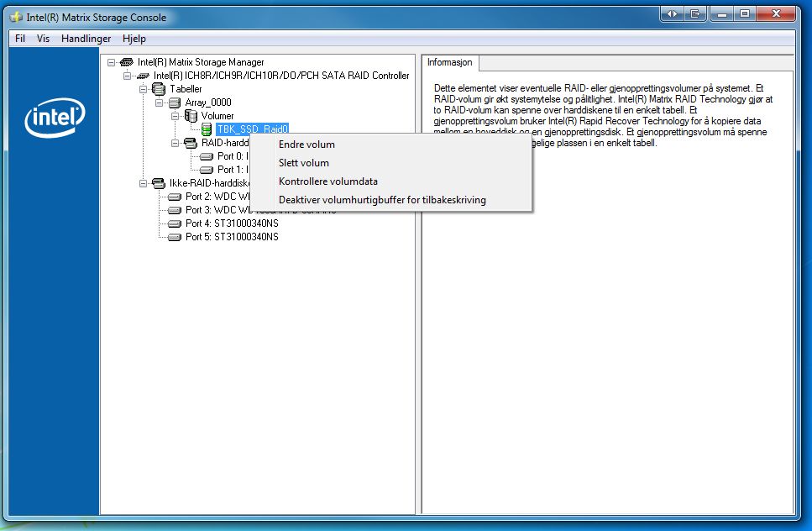Click the SATA RAID Controller chip icon
This screenshot has height=531, width=812.
click(x=143, y=76)
